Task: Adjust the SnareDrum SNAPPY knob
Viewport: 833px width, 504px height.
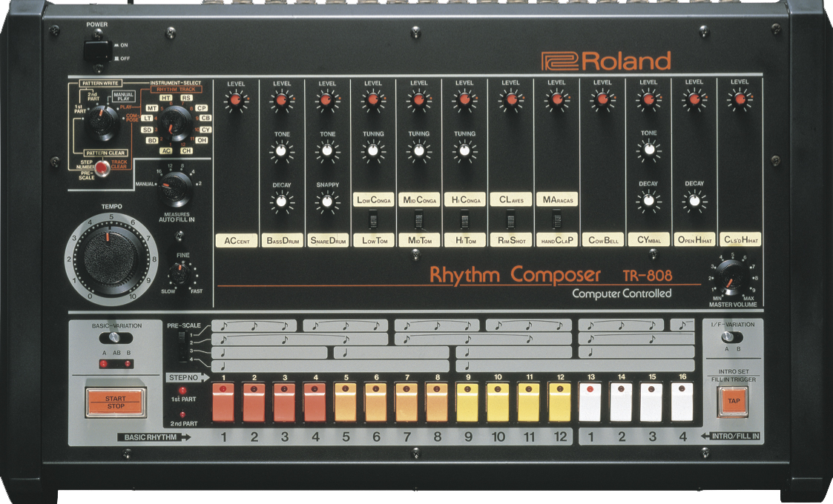Action: [327, 202]
